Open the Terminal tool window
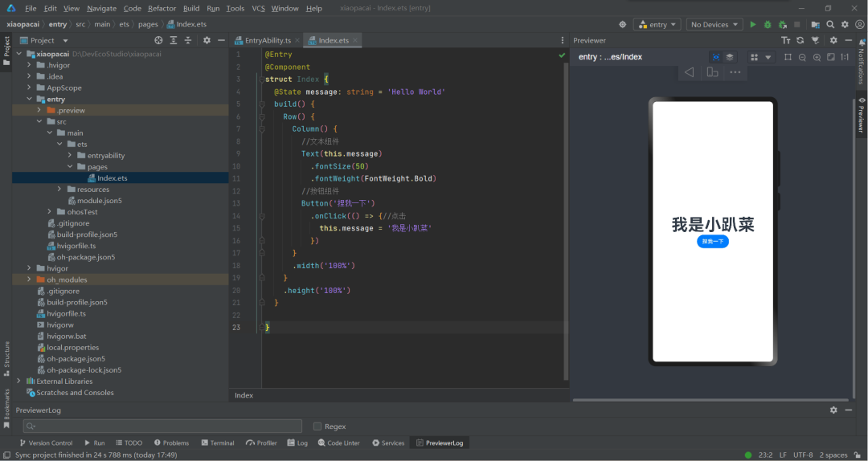Image resolution: width=868 pixels, height=461 pixels. 218,443
